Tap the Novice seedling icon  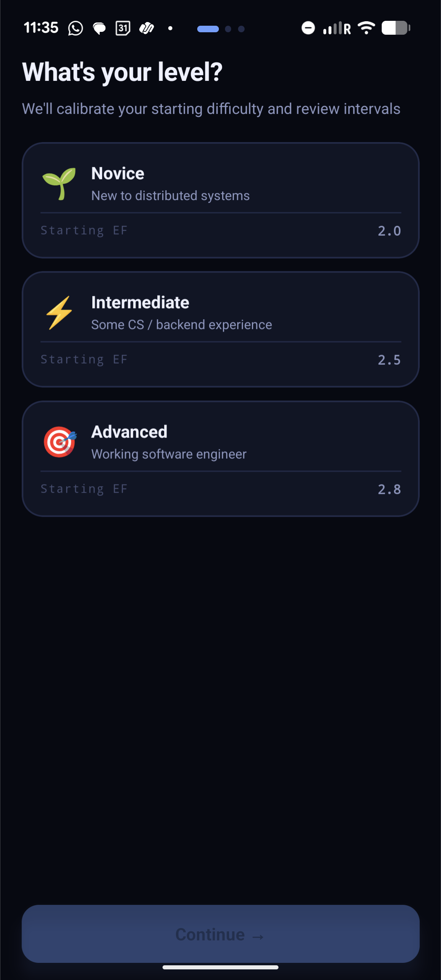(59, 184)
